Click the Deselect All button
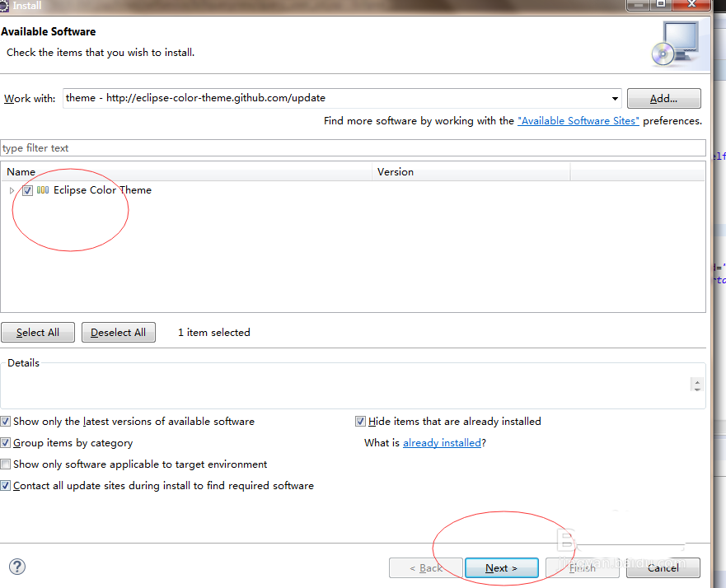 coord(118,333)
